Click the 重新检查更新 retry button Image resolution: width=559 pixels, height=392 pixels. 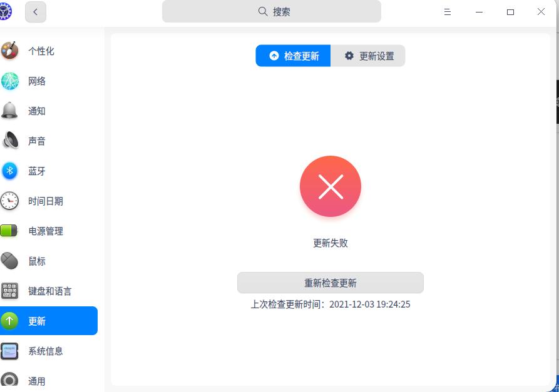point(330,283)
